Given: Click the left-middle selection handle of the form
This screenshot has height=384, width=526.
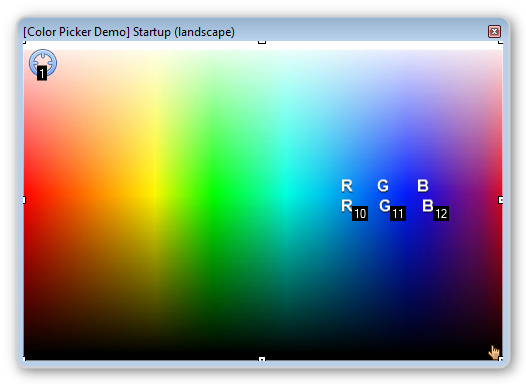Looking at the screenshot, I should click(x=24, y=200).
